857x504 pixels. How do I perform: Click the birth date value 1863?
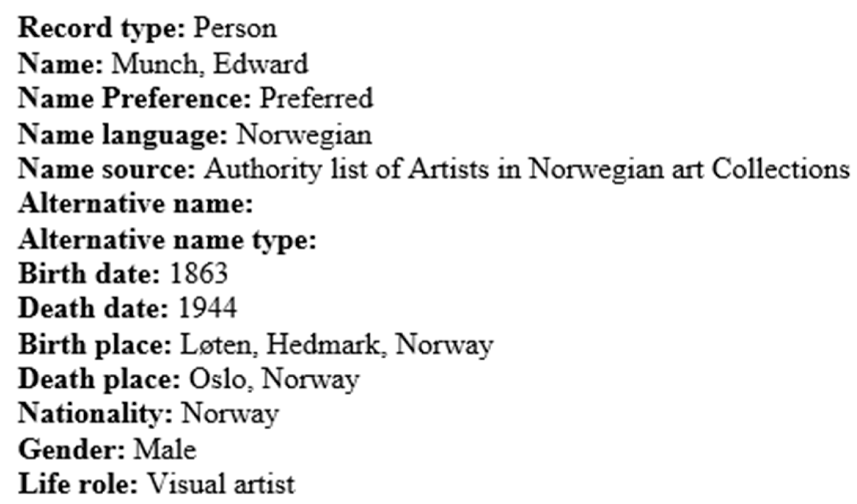(x=199, y=274)
